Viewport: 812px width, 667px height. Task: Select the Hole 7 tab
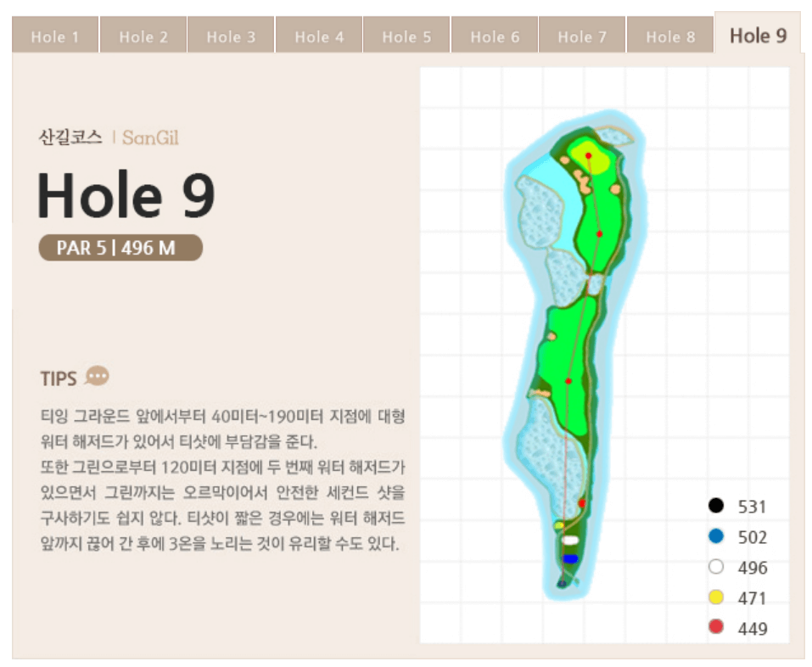tap(582, 36)
